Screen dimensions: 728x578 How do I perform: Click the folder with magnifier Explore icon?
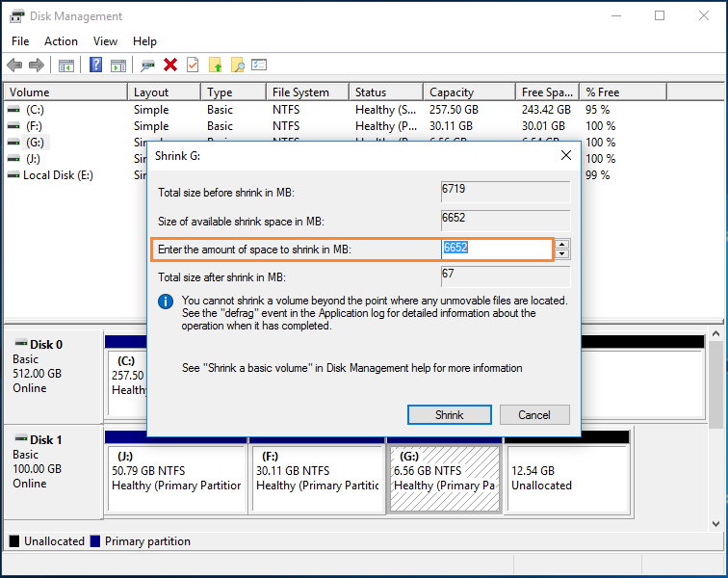[x=237, y=65]
